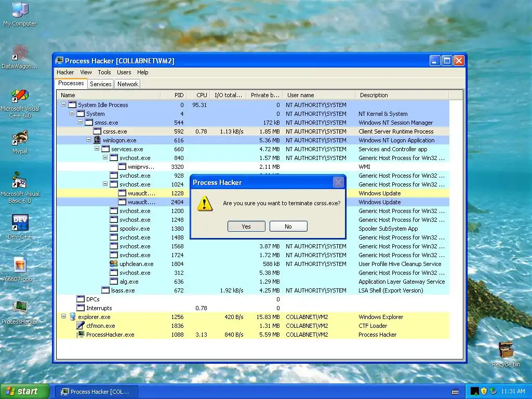Sort by Description column header
Image resolution: width=532 pixels, height=399 pixels.
[x=402, y=95]
